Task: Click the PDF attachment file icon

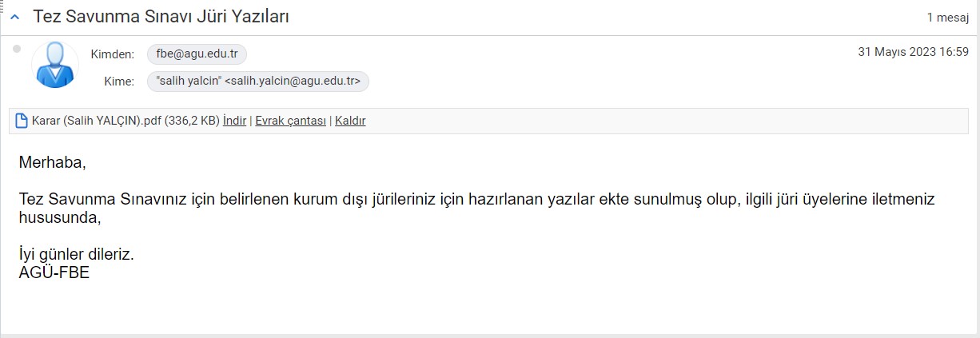Action: [22, 121]
